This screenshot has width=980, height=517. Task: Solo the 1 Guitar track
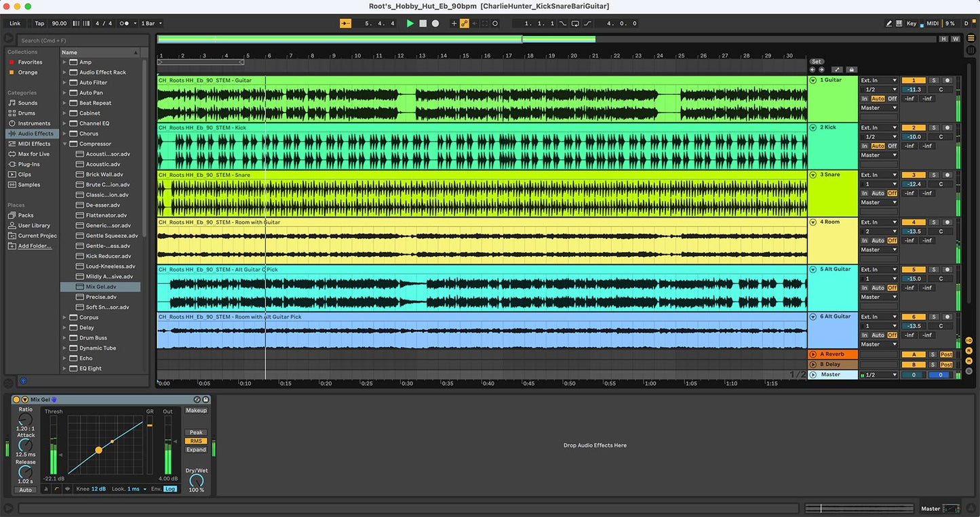(x=933, y=81)
